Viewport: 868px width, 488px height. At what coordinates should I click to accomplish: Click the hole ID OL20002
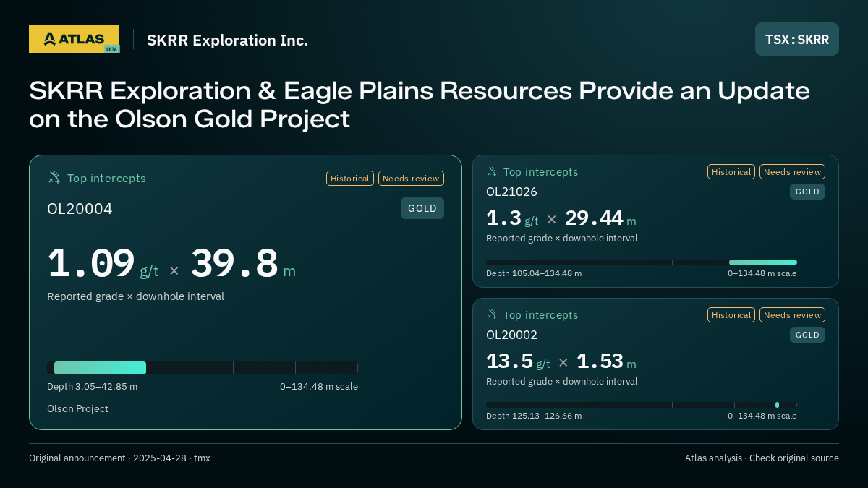tap(511, 335)
